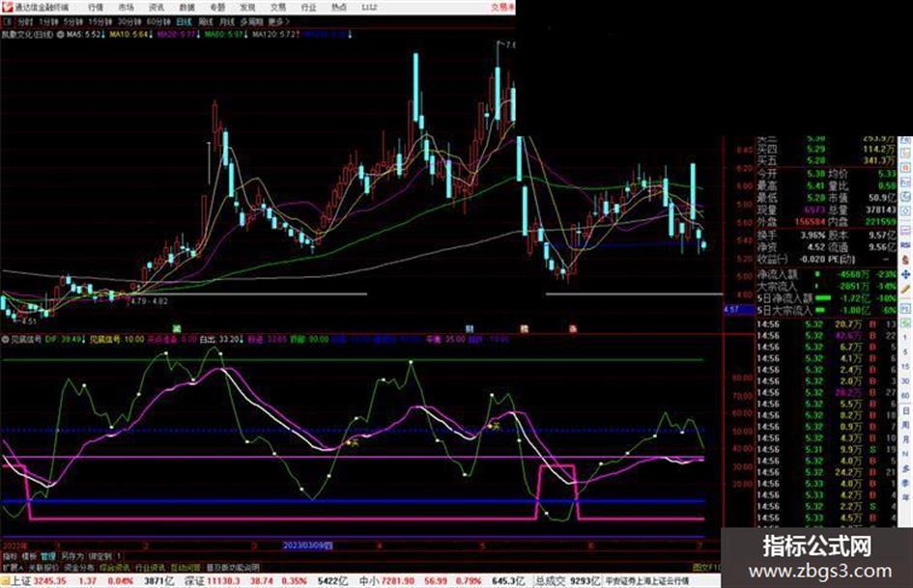Click sidebar period shortcut 30
This screenshot has height=588, width=913.
pyautogui.click(x=905, y=381)
